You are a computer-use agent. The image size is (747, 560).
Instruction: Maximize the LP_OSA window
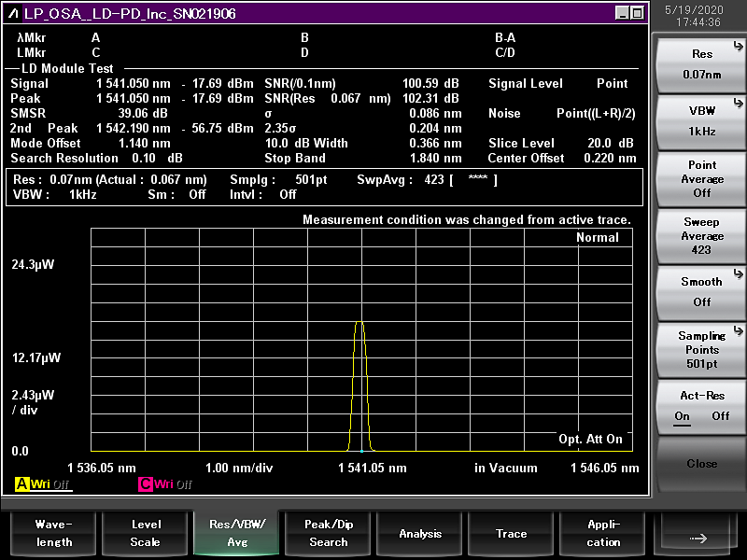click(637, 13)
